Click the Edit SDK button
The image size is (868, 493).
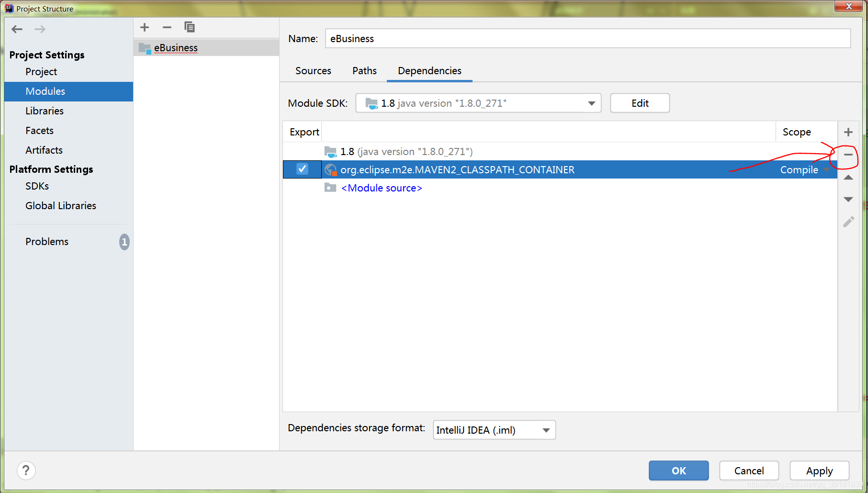tap(640, 103)
